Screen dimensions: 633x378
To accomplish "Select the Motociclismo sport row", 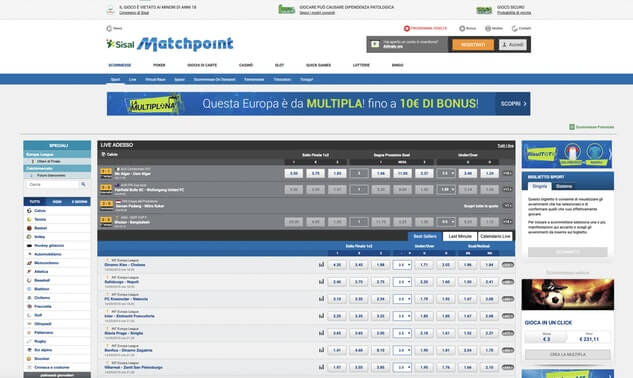I will click(x=57, y=263).
